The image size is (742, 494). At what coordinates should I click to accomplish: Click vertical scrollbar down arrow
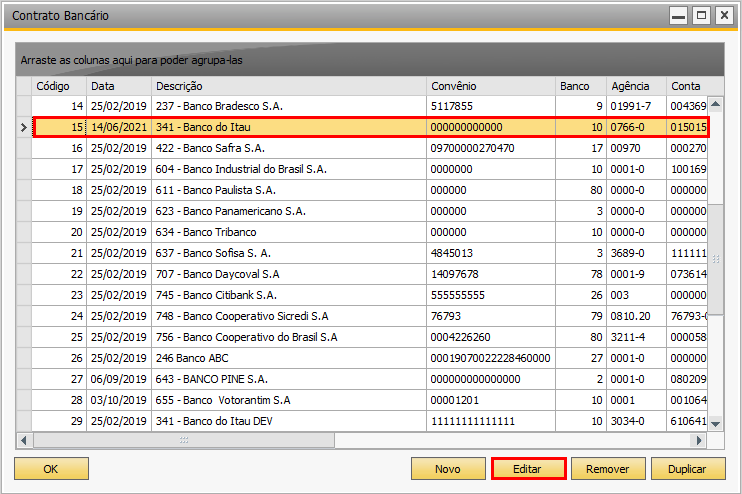(716, 424)
